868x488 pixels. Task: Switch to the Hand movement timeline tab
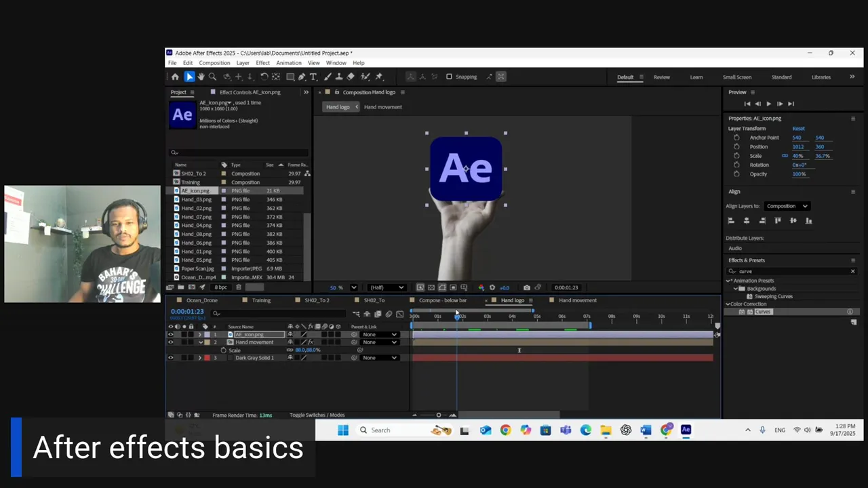578,300
